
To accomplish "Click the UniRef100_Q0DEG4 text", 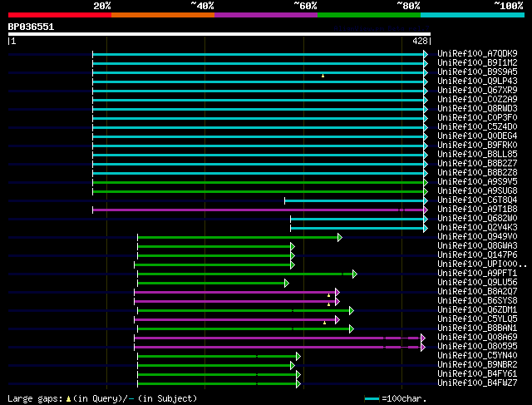I will pos(477,136).
